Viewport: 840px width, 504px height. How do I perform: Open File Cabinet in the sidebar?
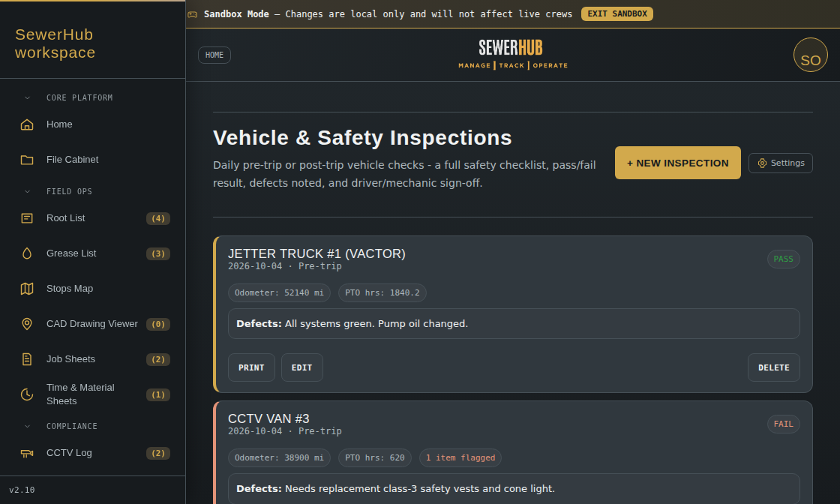click(93, 160)
